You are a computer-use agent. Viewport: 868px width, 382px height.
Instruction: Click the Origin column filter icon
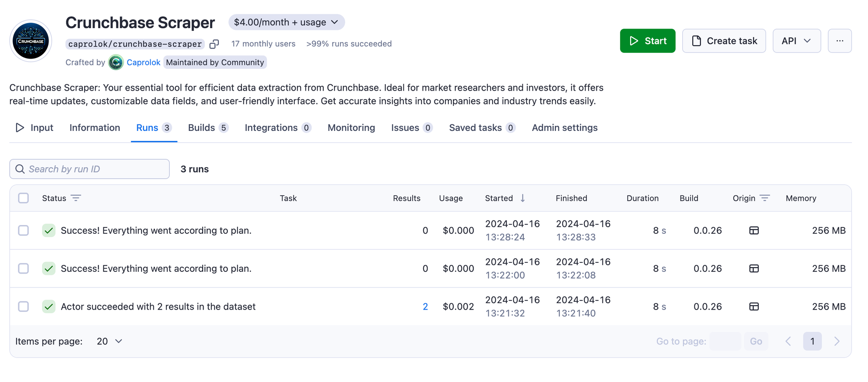[x=765, y=198]
